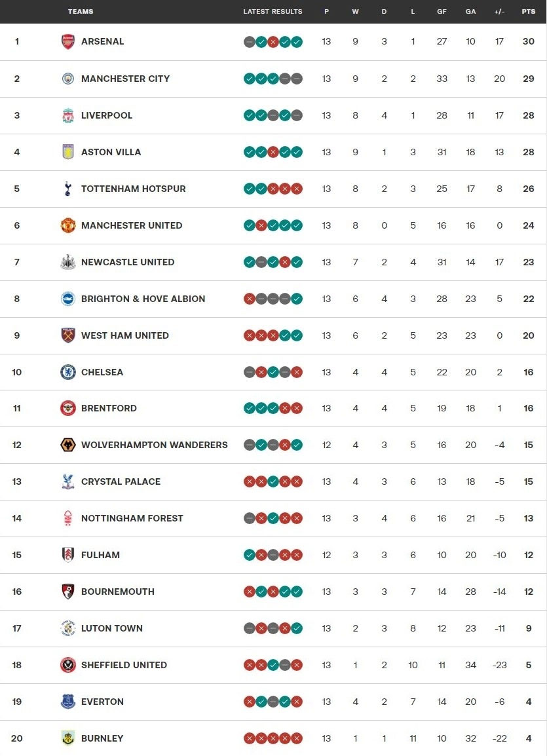
Task: Click the Aston Villa crest
Action: (x=68, y=152)
